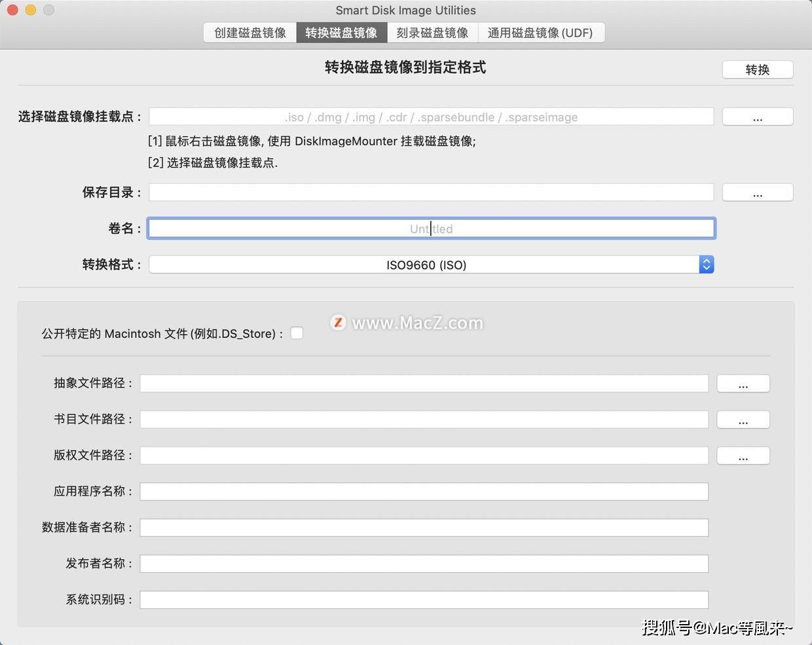Image resolution: width=812 pixels, height=645 pixels.
Task: Browse for a disk image mount point
Action: click(757, 117)
